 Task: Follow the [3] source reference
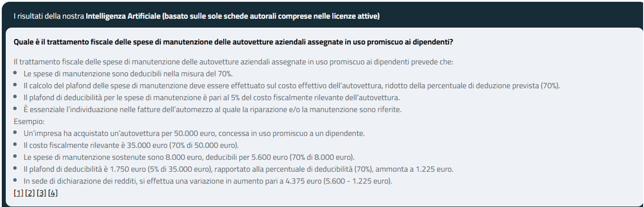point(41,193)
